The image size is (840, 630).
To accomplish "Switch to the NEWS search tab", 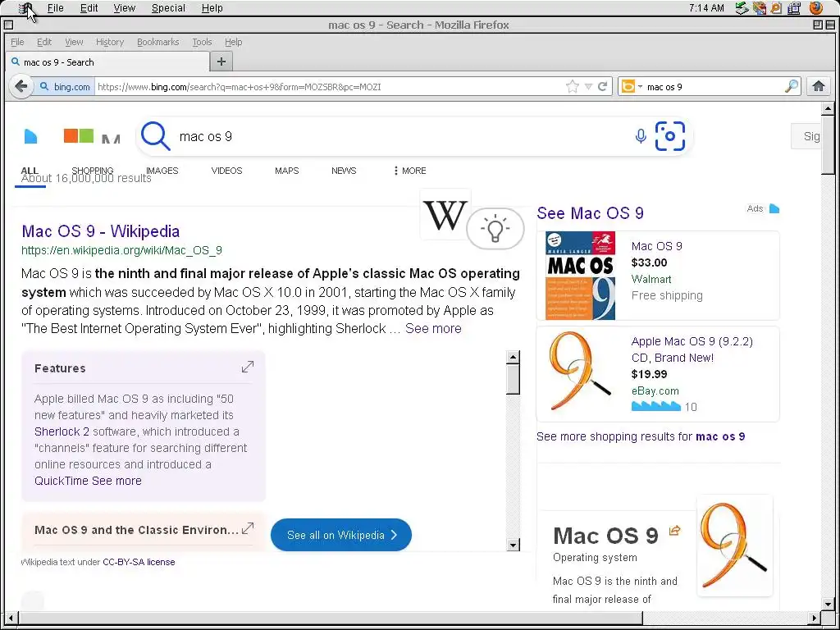I will (x=344, y=171).
